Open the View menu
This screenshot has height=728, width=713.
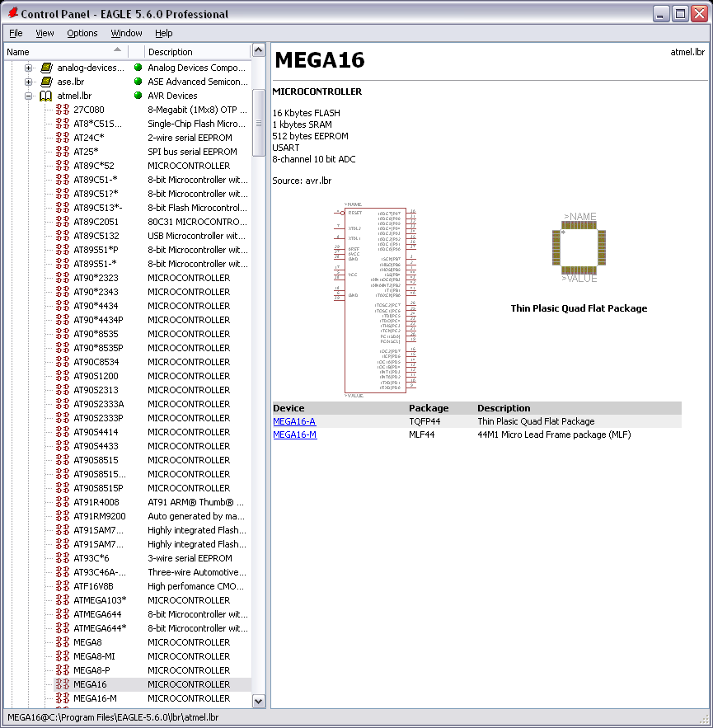point(45,33)
